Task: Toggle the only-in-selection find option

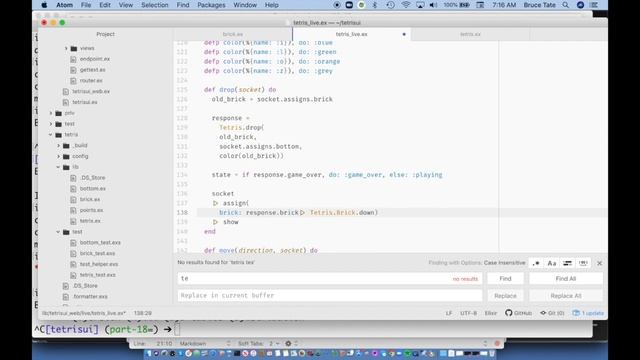Action: click(567, 263)
